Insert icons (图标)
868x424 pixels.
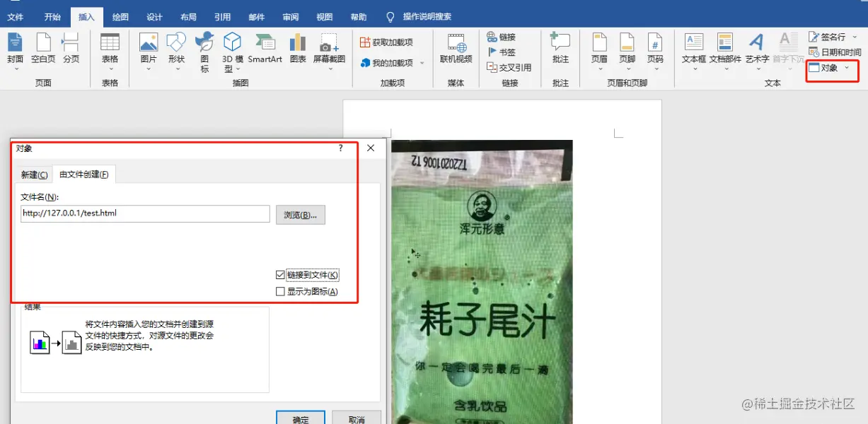204,52
